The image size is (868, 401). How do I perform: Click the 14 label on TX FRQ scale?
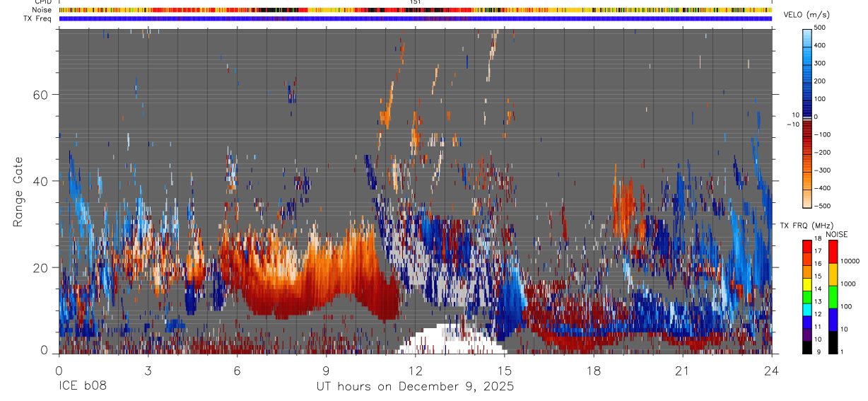[x=819, y=289]
